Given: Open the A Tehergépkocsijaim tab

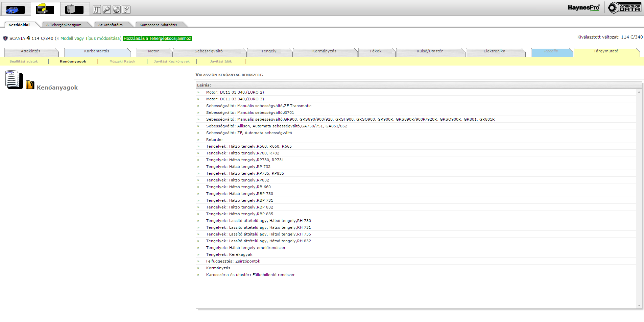Looking at the screenshot, I should click(64, 25).
